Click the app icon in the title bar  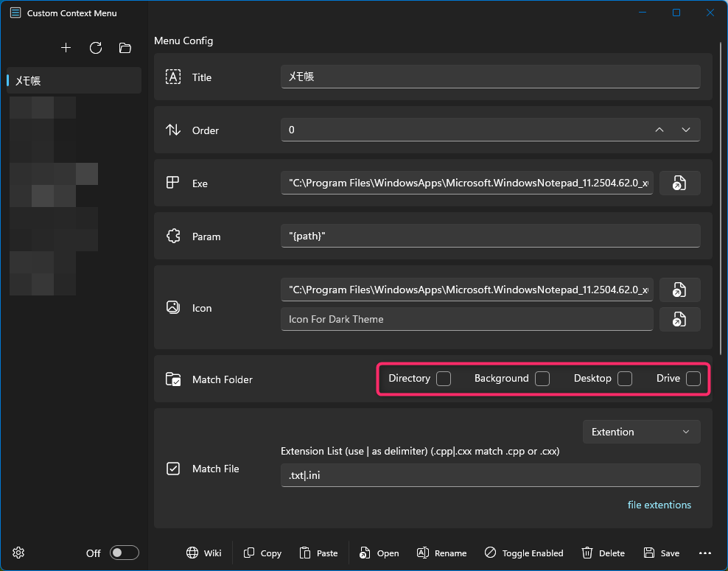pos(15,13)
